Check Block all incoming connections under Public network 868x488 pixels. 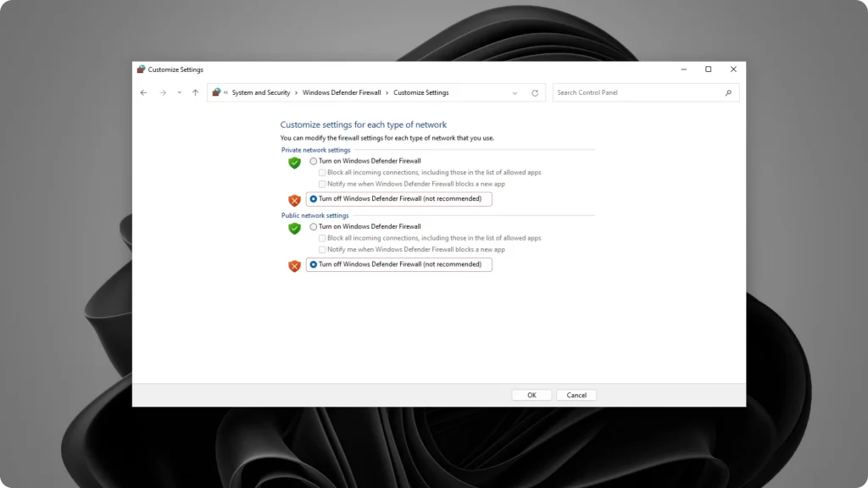tap(322, 238)
